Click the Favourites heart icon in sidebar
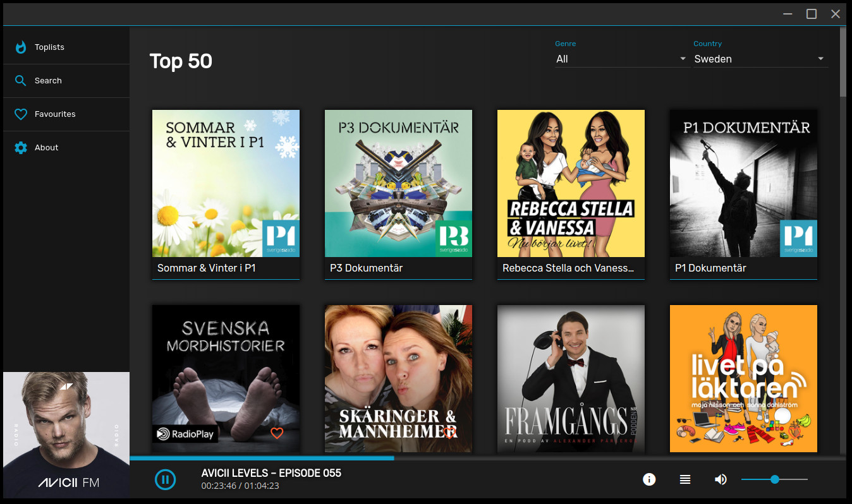The image size is (852, 504). (x=21, y=114)
